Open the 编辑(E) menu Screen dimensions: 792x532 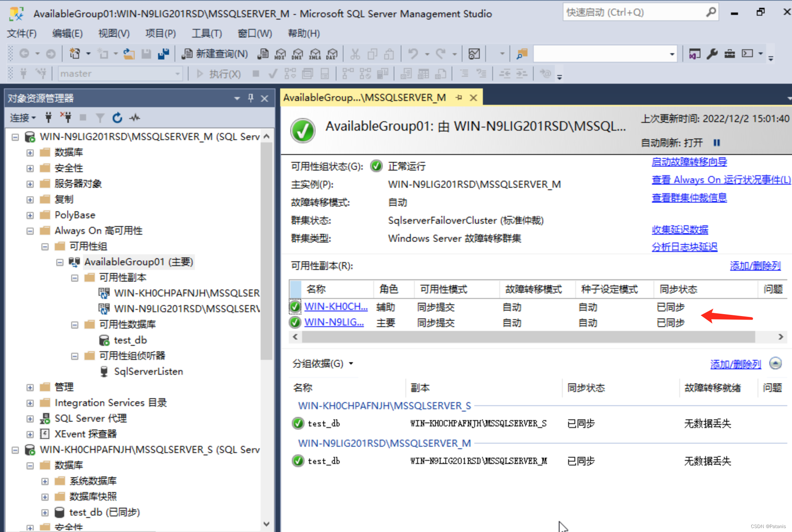(67, 34)
